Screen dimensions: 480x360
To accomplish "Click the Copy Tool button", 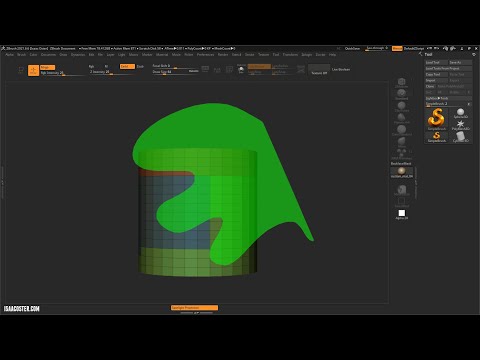I will 436,74.
